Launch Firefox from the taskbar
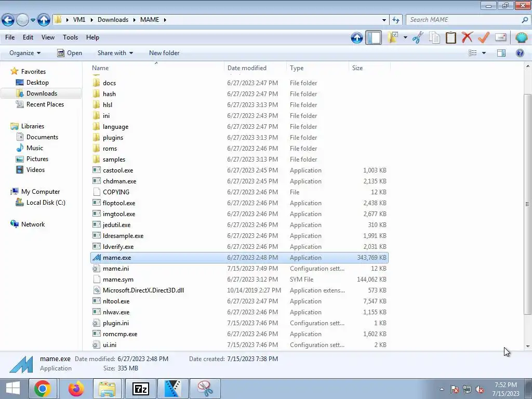Image resolution: width=532 pixels, height=399 pixels. click(x=76, y=389)
